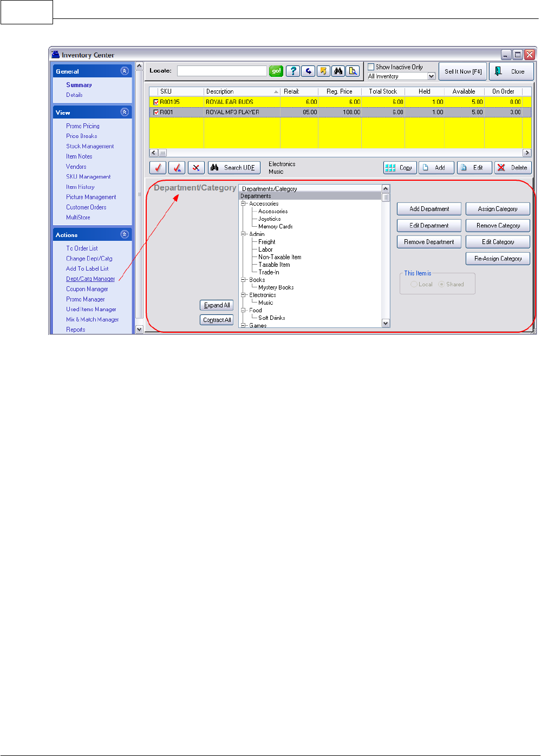Click the Dept/Catg Manager link

[x=90, y=279]
